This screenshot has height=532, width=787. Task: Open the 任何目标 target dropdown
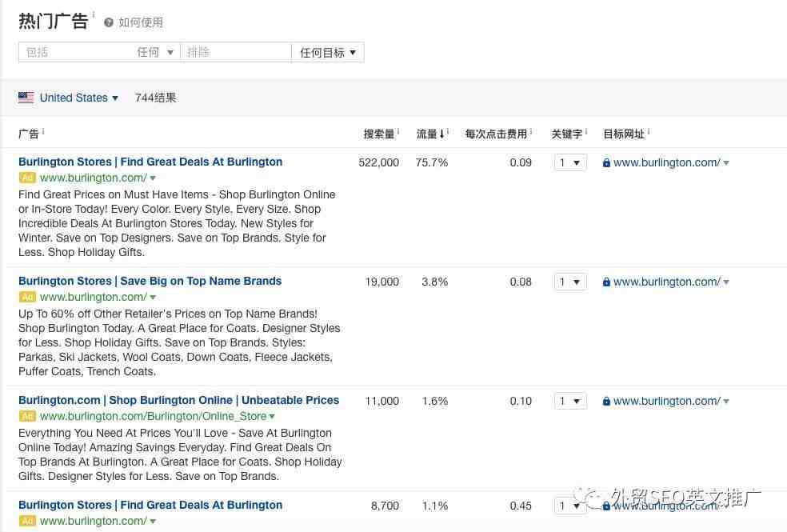328,52
